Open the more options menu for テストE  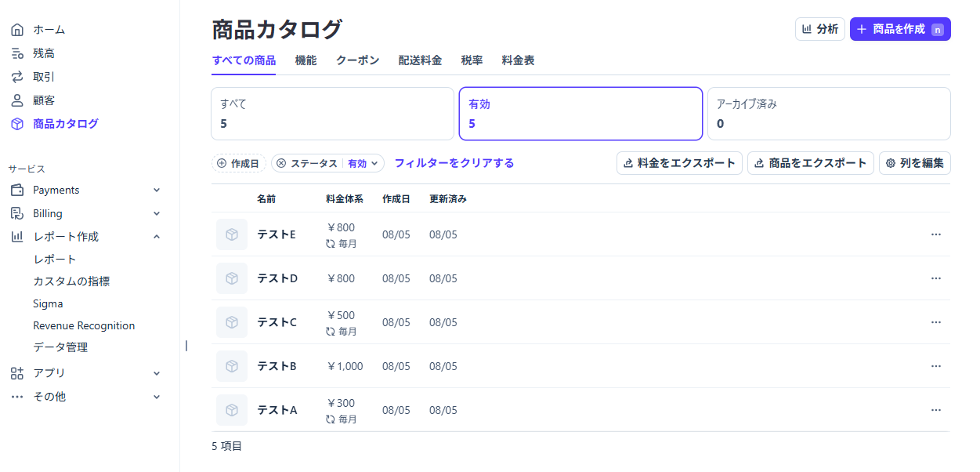pyautogui.click(x=936, y=234)
